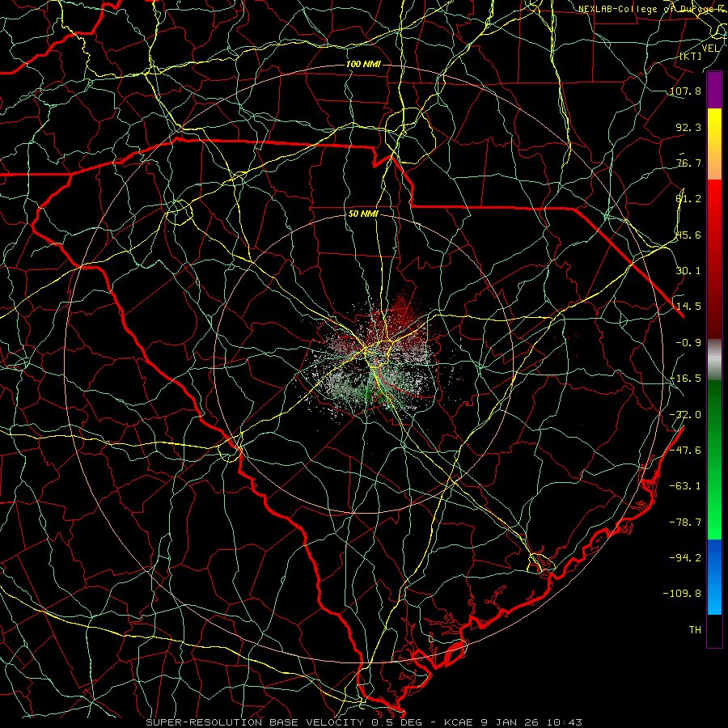
Task: Click the 107.8 value on the velocity scale
Action: [x=685, y=91]
